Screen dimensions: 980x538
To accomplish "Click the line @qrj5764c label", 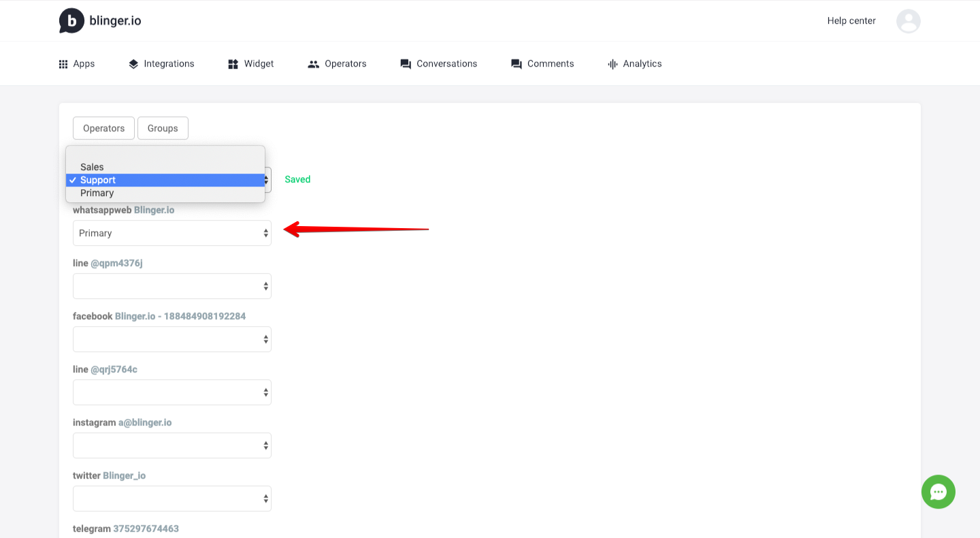I will click(x=105, y=370).
